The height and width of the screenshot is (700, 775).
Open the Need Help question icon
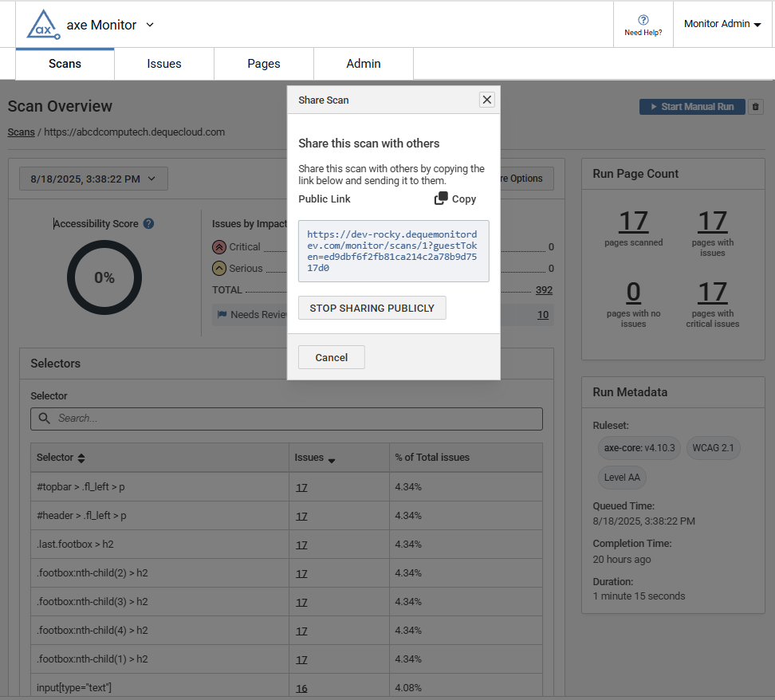click(643, 20)
